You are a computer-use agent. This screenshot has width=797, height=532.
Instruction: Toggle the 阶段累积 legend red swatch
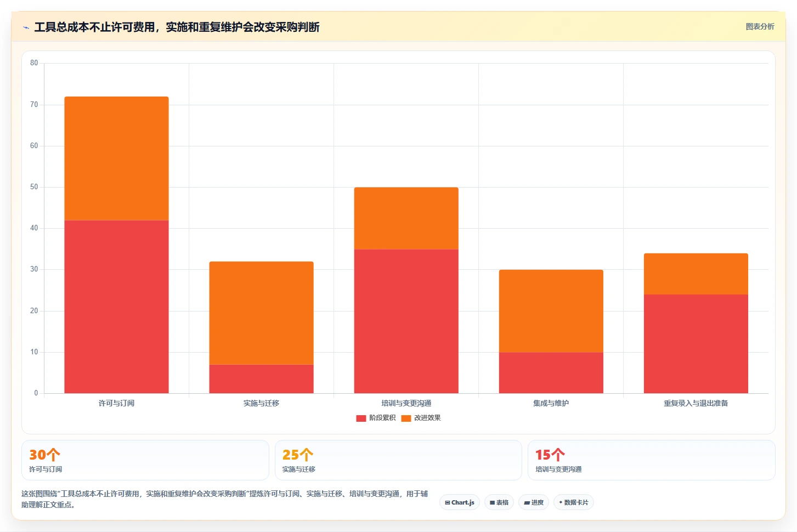click(x=361, y=418)
